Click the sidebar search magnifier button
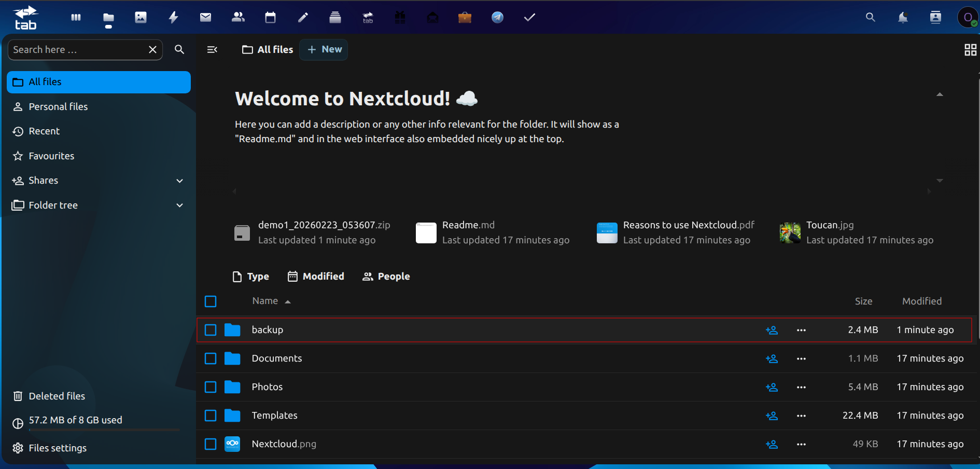 tap(179, 49)
